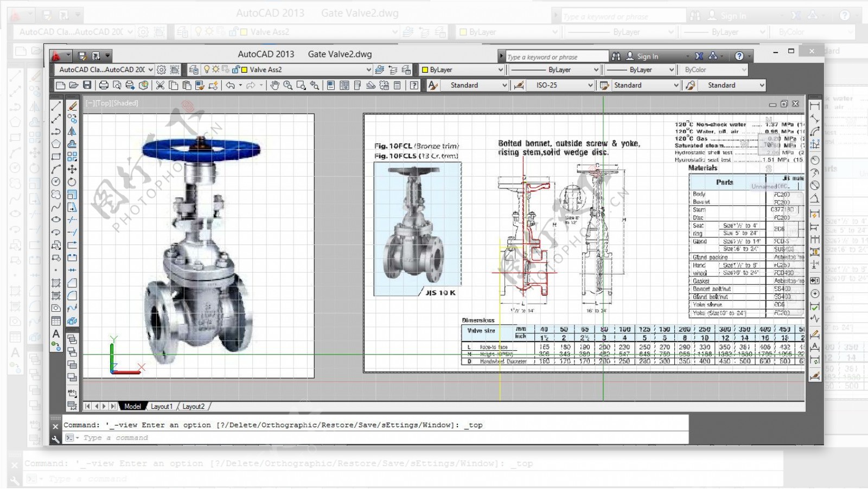This screenshot has height=489, width=868.
Task: Click the Zoom Previous icon
Action: click(315, 85)
